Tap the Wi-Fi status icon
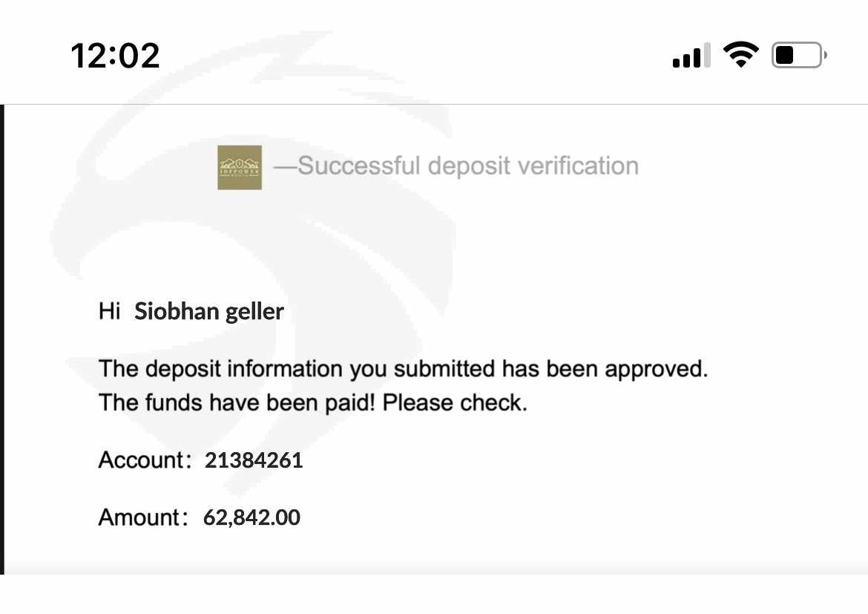Screen dimensions: 868x614 pyautogui.click(x=740, y=55)
